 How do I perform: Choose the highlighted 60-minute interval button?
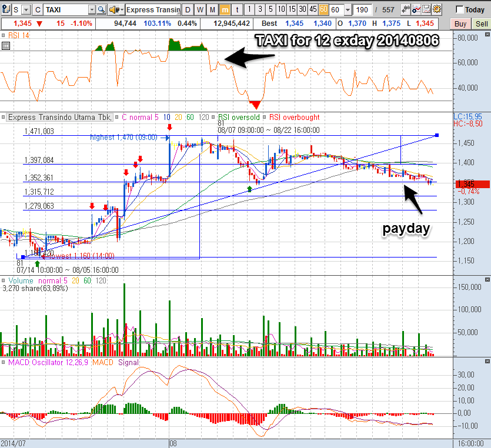point(323,9)
